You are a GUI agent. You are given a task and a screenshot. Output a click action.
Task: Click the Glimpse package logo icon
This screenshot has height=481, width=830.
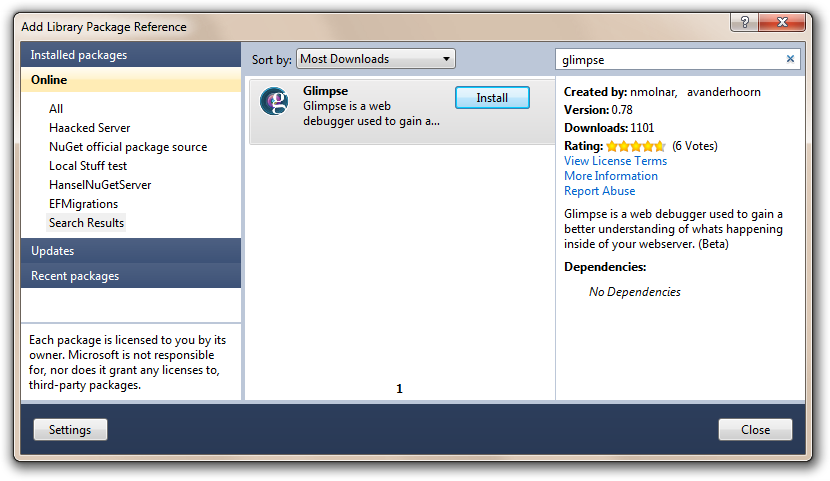pyautogui.click(x=274, y=101)
